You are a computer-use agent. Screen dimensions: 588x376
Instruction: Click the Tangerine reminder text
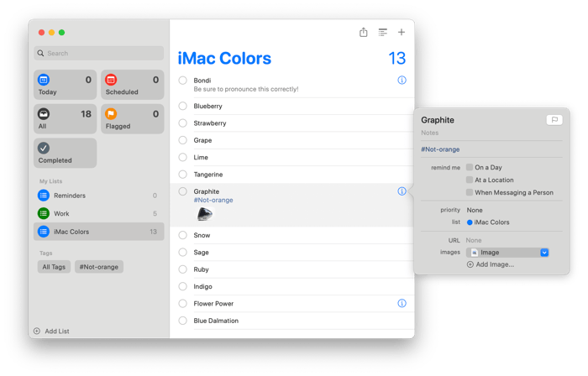208,174
